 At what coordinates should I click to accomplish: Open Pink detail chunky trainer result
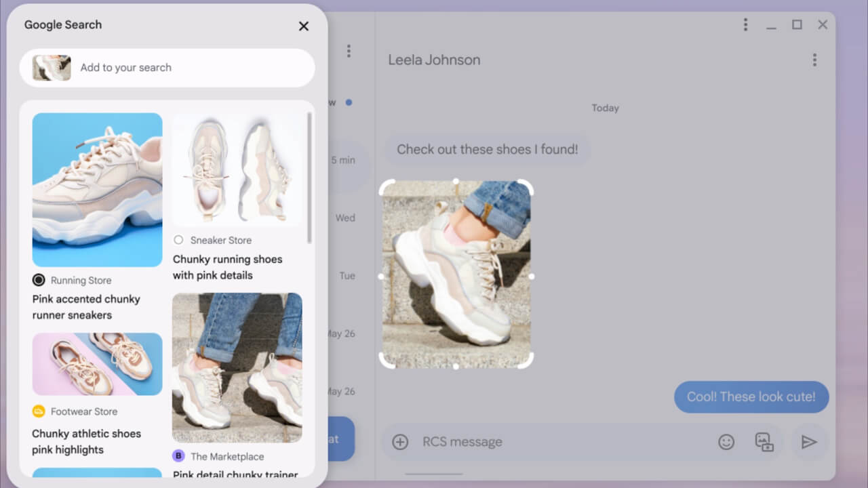point(235,474)
